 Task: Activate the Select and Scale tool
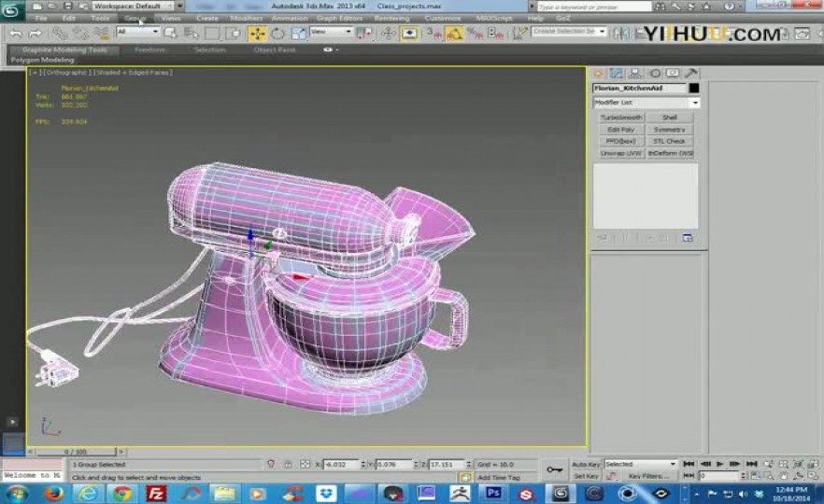click(x=298, y=34)
